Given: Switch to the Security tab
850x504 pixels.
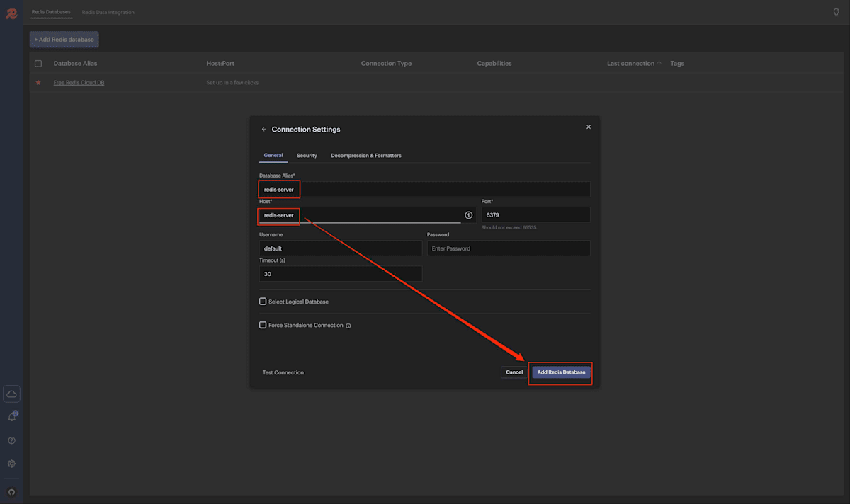Looking at the screenshot, I should point(307,155).
